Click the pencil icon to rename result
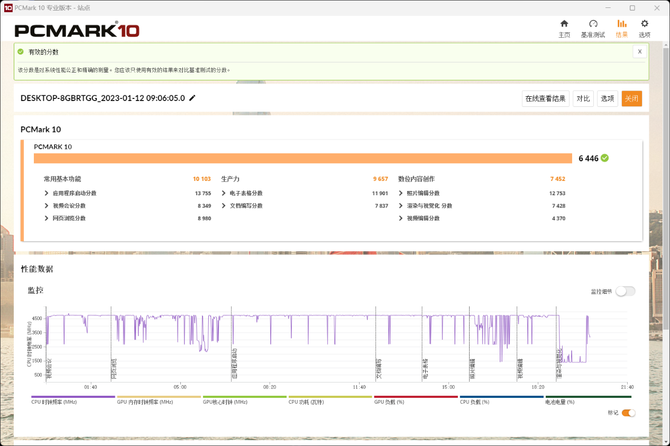The width and height of the screenshot is (670, 446). (x=192, y=98)
